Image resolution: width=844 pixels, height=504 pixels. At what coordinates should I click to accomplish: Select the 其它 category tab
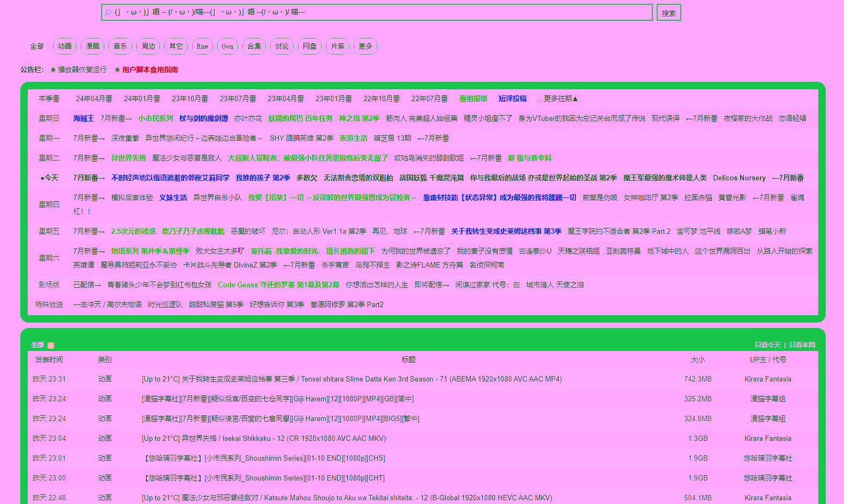pos(176,47)
